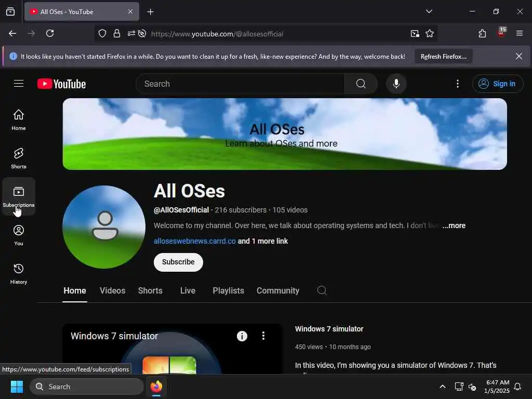Click the All OSes channel avatar

click(104, 227)
